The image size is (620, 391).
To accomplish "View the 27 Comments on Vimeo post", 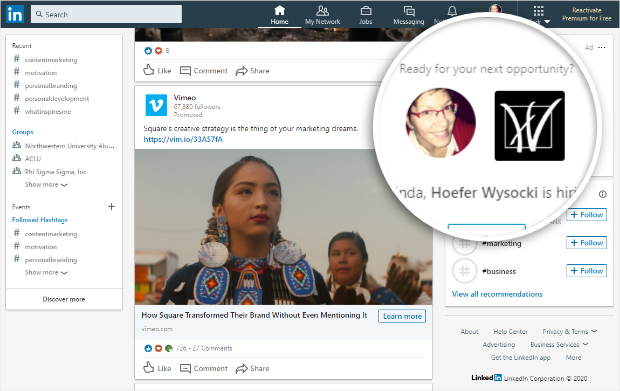I will tap(212, 348).
